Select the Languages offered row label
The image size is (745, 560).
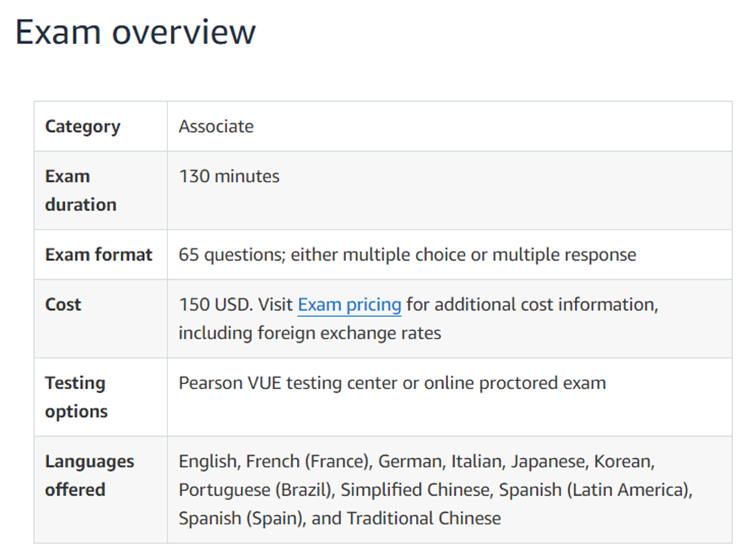[x=89, y=475]
